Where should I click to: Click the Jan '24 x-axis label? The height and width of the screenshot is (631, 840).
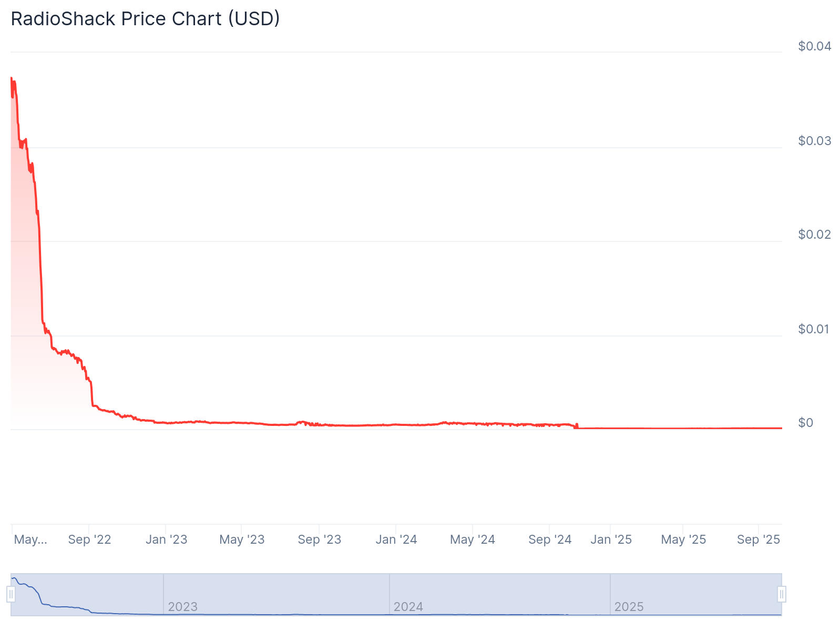(396, 540)
